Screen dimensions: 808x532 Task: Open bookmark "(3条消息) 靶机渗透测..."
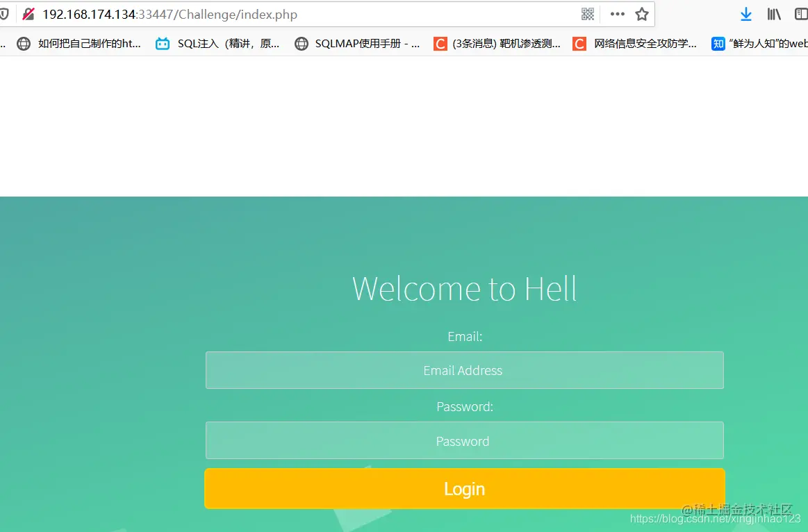click(x=497, y=44)
